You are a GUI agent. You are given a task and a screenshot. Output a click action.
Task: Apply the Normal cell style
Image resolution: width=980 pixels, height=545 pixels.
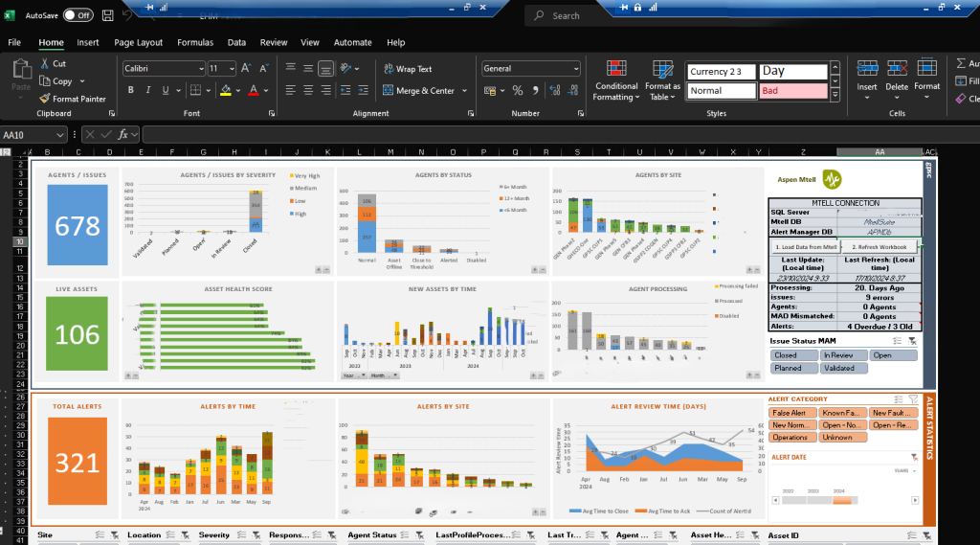(x=722, y=91)
